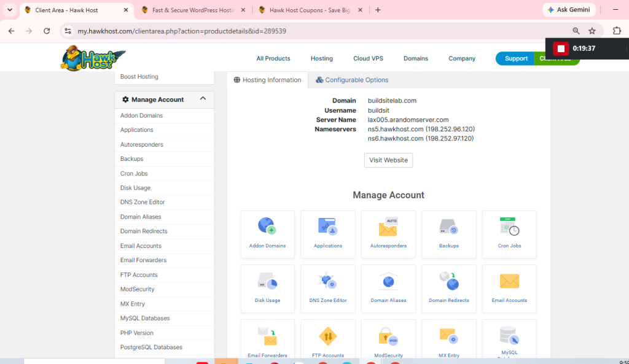This screenshot has height=364, width=629.
Task: Reload the page with the refresh icon
Action: click(47, 31)
